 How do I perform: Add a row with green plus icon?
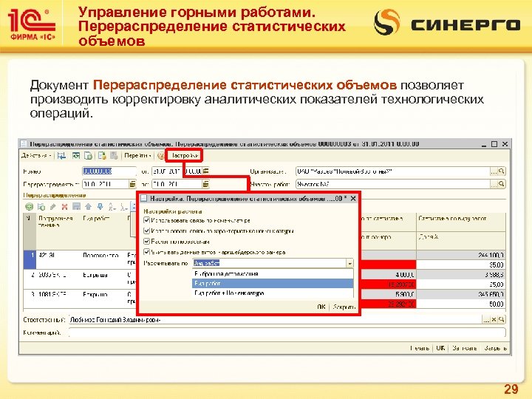click(29, 207)
